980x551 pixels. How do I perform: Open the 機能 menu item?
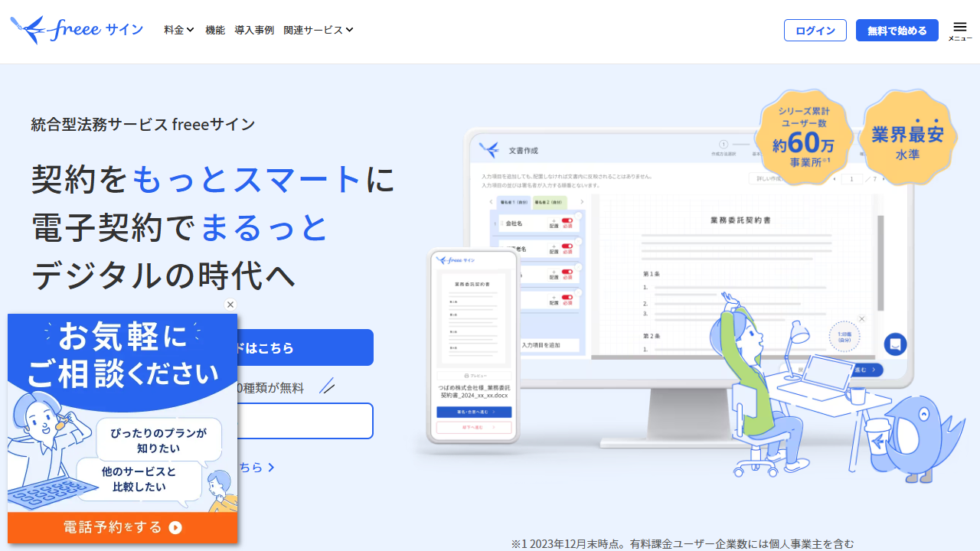tap(215, 30)
